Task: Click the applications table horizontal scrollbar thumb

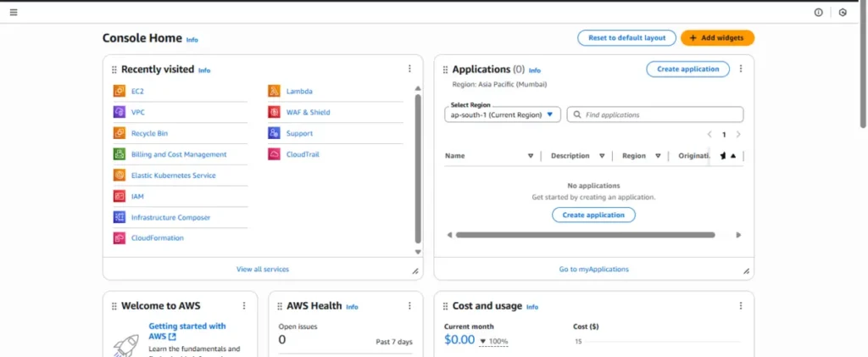Action: (x=585, y=235)
